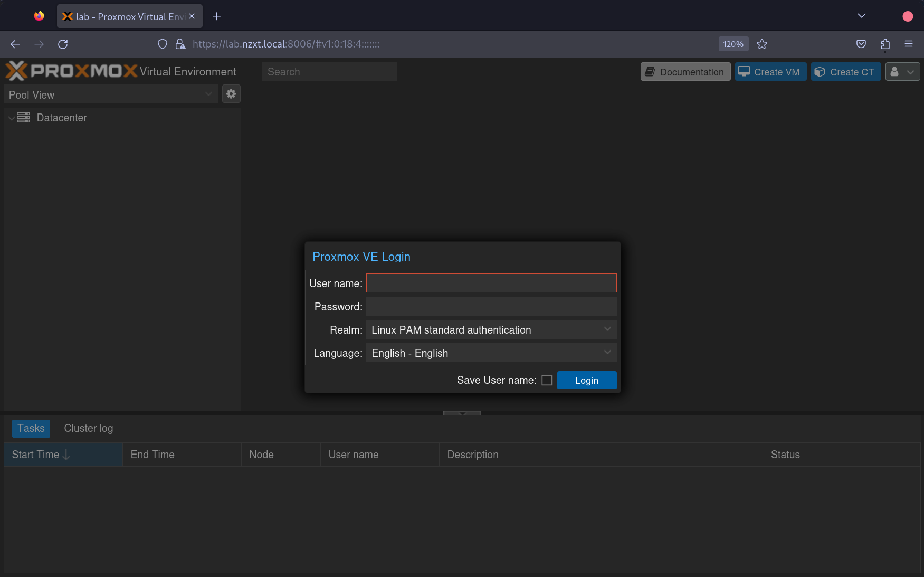This screenshot has height=577, width=924.
Task: Open the user account menu
Action: (x=902, y=72)
